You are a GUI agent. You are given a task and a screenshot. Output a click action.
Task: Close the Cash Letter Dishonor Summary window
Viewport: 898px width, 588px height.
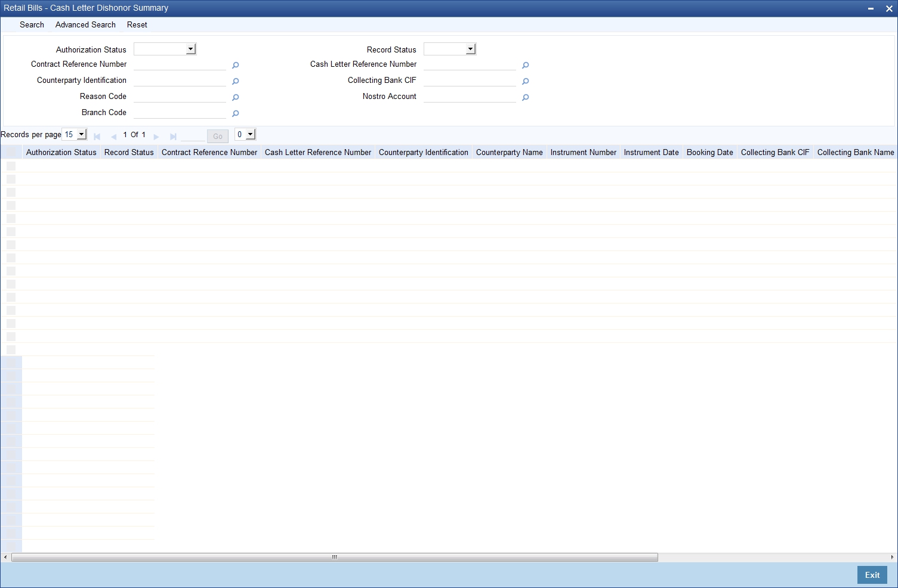click(x=888, y=8)
